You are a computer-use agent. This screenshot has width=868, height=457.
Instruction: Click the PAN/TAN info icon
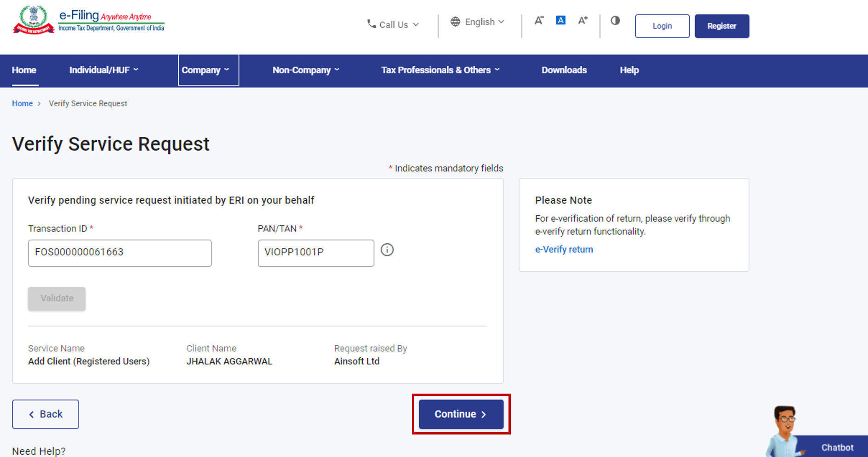click(387, 250)
